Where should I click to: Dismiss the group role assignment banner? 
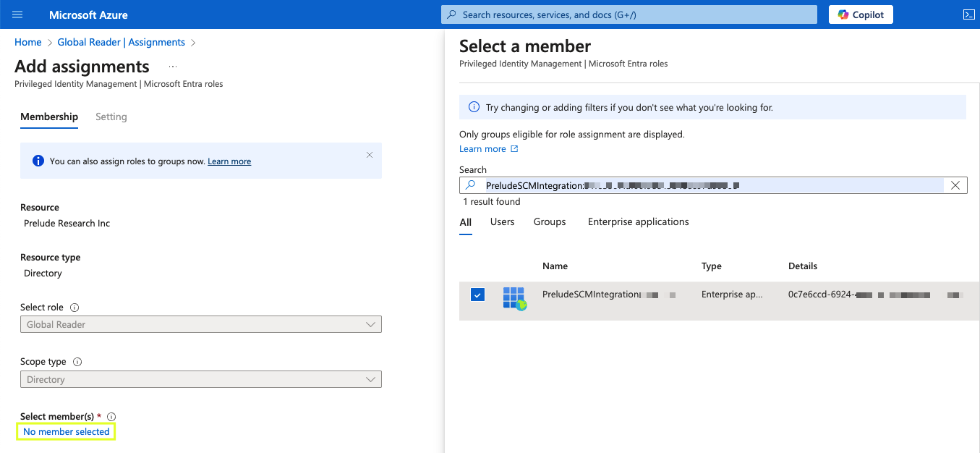pos(370,155)
